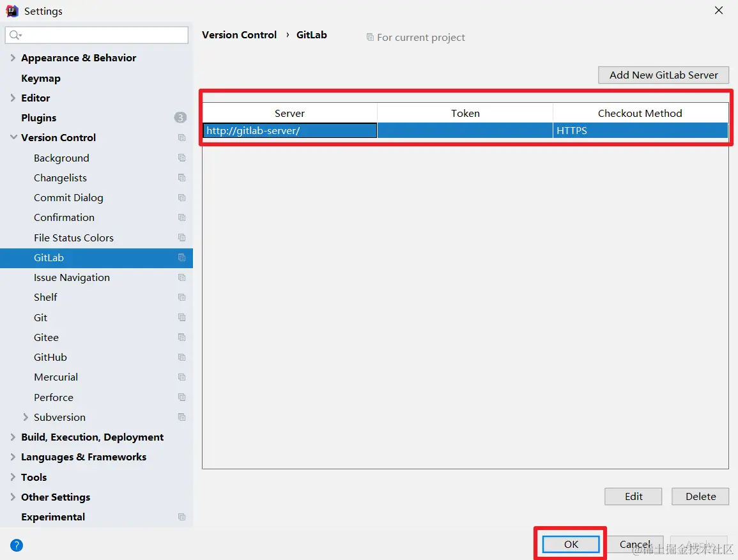
Task: Click the project-level icon beside File Status Colors
Action: [x=181, y=238]
